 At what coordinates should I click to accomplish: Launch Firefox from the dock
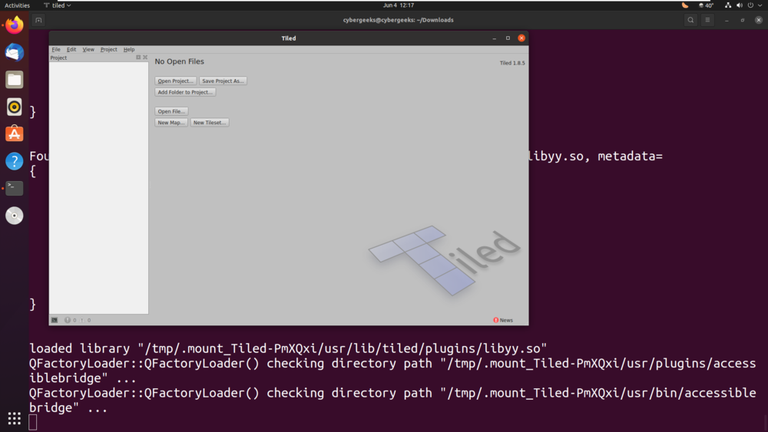click(14, 25)
